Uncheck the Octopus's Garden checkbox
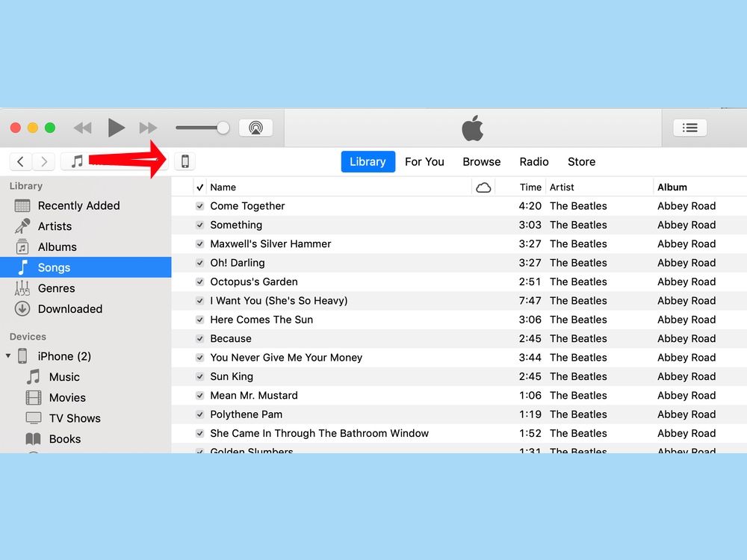747x560 pixels. [199, 281]
